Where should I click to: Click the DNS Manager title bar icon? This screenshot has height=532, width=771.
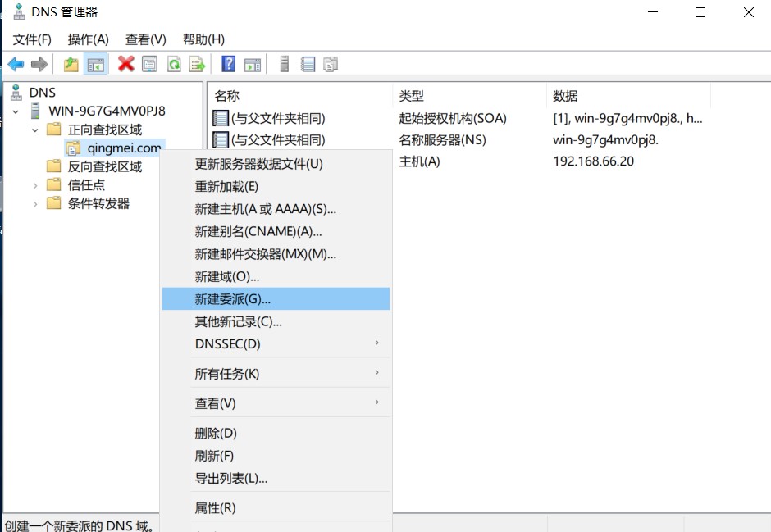19,11
